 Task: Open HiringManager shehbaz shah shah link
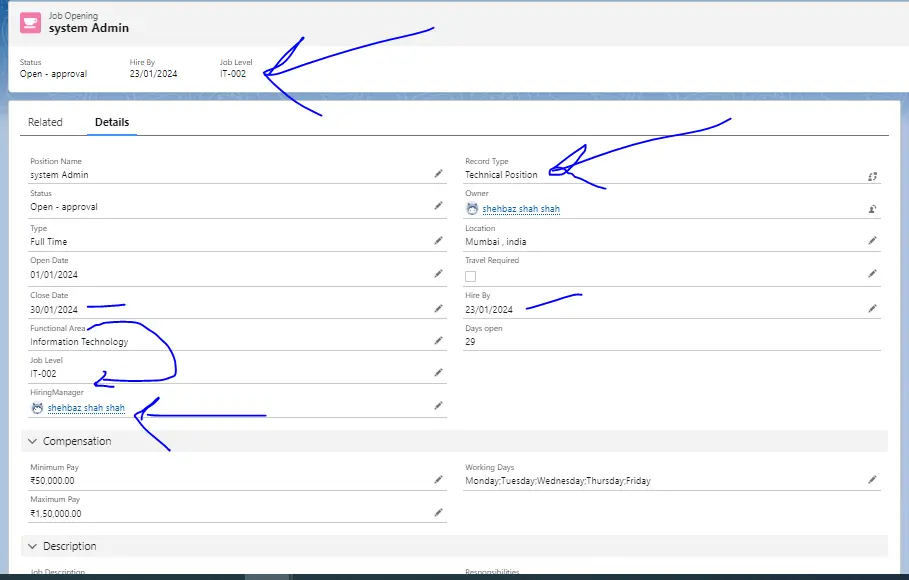86,408
